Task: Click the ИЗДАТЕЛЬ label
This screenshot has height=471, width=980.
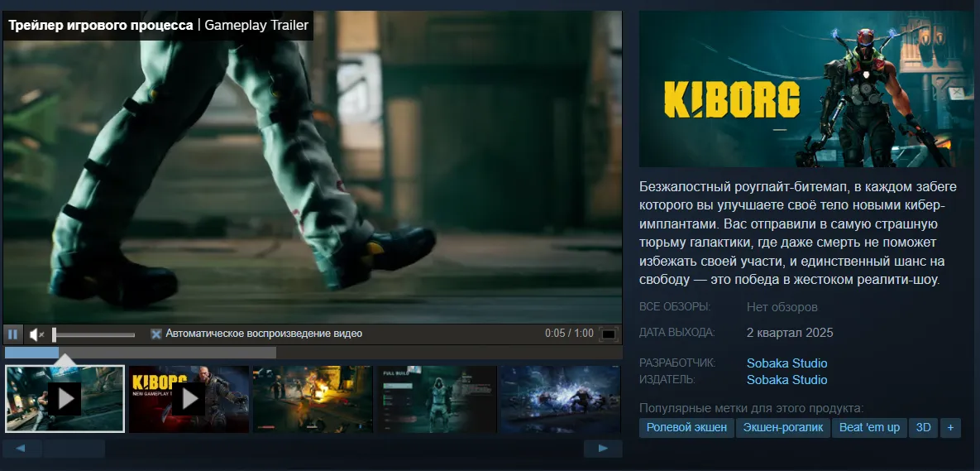Action: tap(667, 379)
